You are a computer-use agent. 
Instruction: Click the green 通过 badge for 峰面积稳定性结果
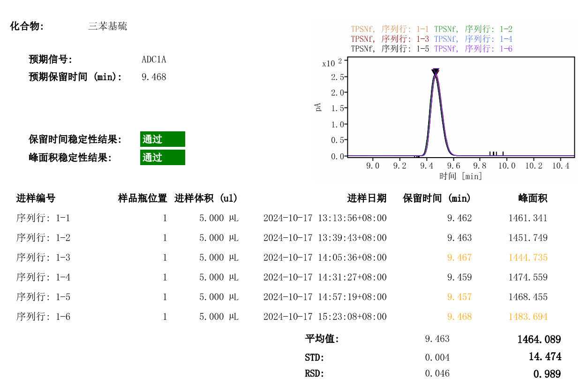tap(163, 157)
